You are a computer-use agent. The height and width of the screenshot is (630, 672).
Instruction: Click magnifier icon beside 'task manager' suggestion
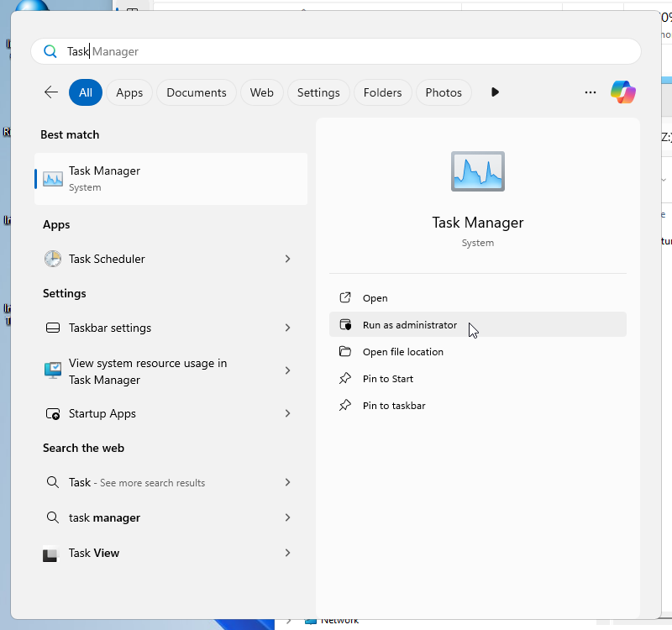53,517
